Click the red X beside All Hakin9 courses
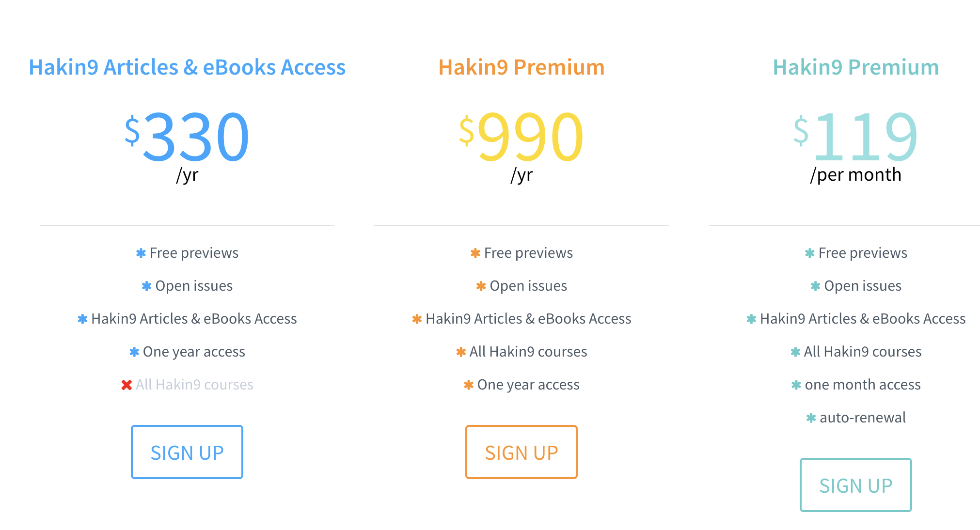Screen dimensions: 980x530 126,385
